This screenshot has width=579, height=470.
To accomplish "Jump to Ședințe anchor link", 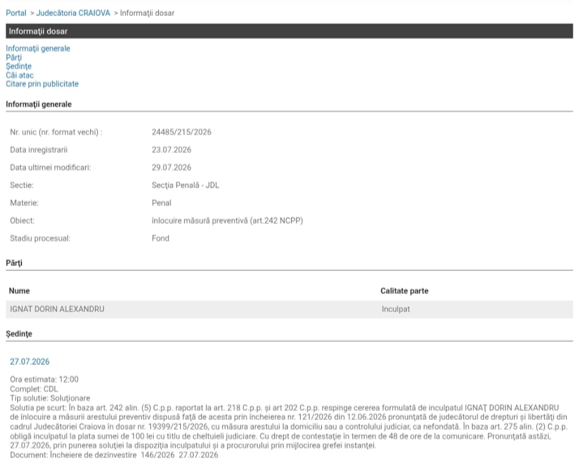I will coord(18,66).
